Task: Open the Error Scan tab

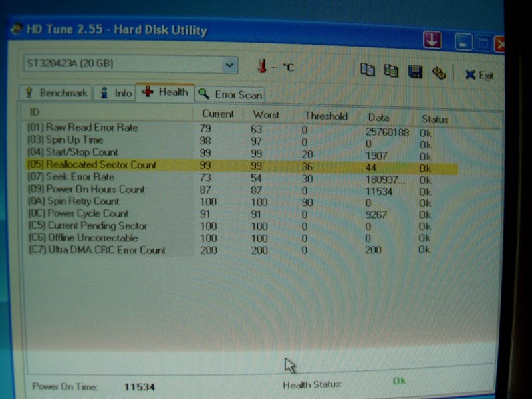Action: [x=230, y=94]
